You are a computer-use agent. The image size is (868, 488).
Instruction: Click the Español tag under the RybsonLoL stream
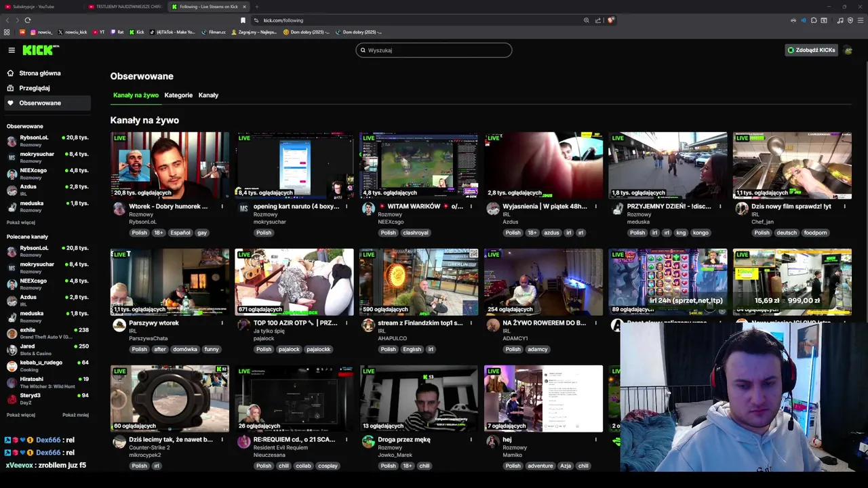pyautogui.click(x=180, y=232)
